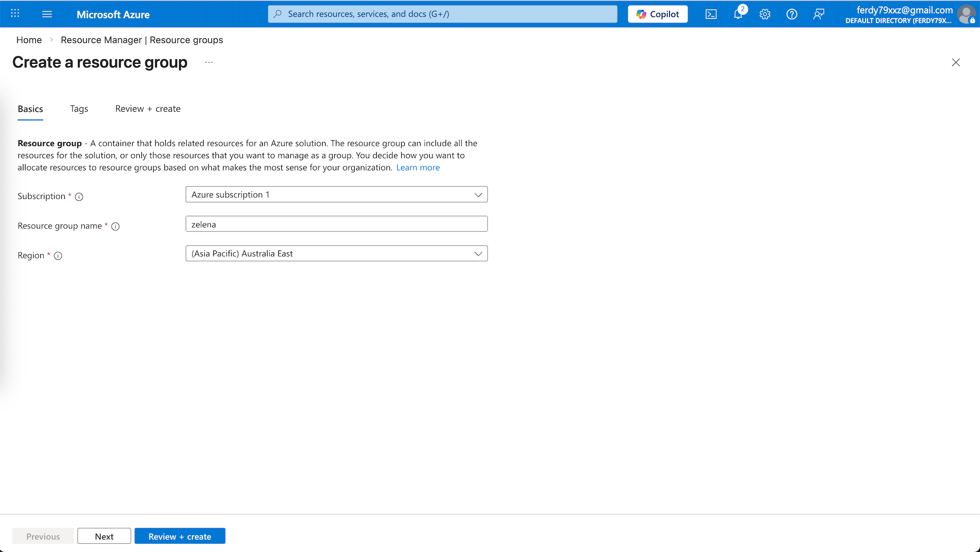Open the hamburger portal menu

tap(47, 14)
